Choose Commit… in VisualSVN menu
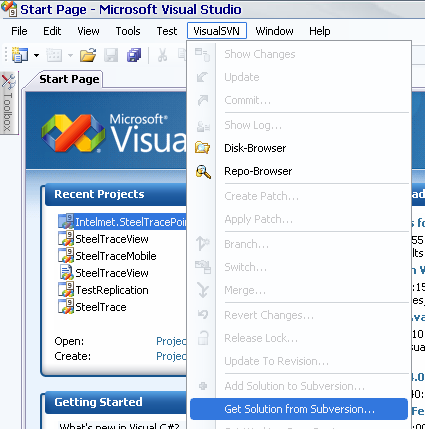This screenshot has width=425, height=429. (x=299, y=100)
